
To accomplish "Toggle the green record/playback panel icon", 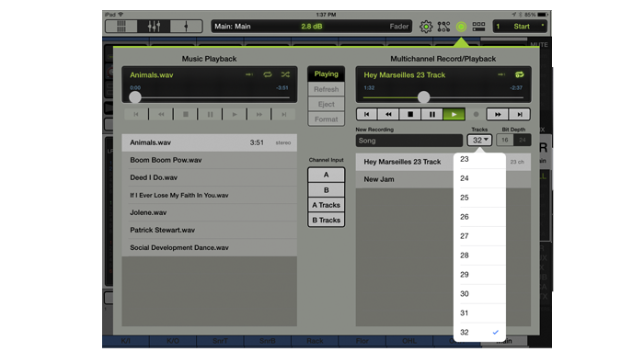I will [461, 27].
